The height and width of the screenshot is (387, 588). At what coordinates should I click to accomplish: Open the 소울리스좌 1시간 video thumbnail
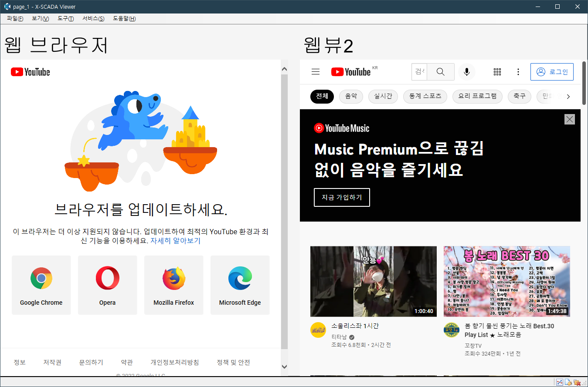374,281
